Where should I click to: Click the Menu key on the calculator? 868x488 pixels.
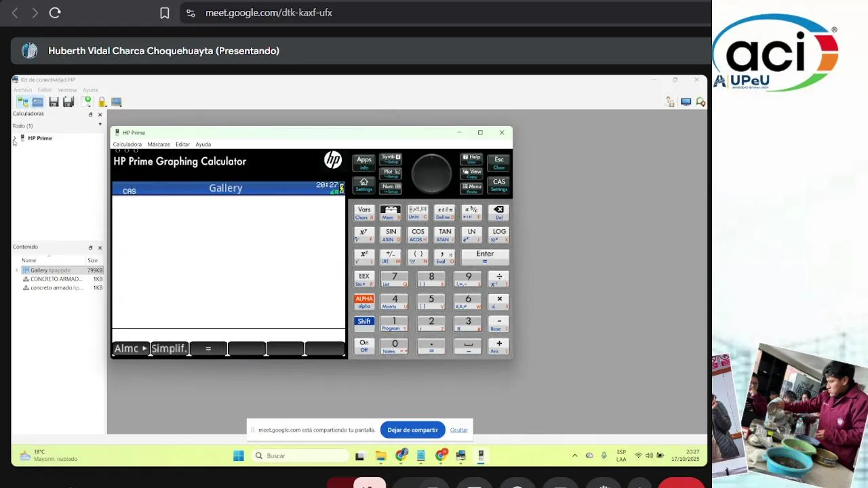471,188
